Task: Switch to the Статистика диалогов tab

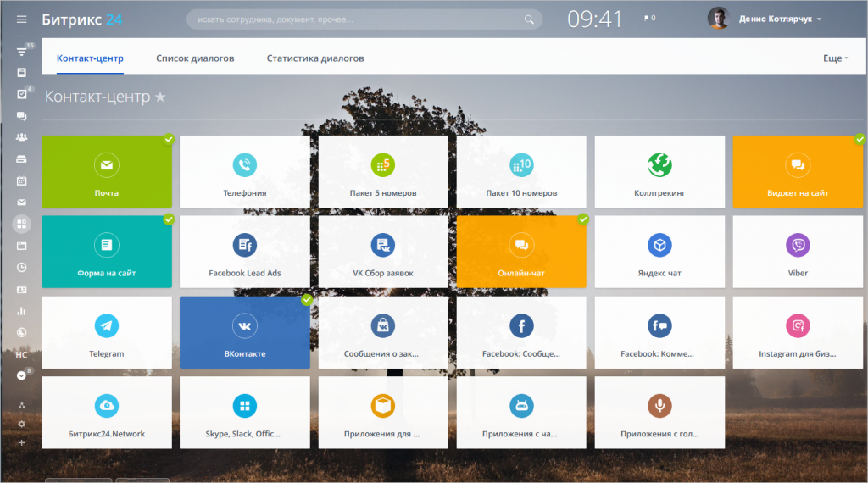Action: (x=315, y=58)
